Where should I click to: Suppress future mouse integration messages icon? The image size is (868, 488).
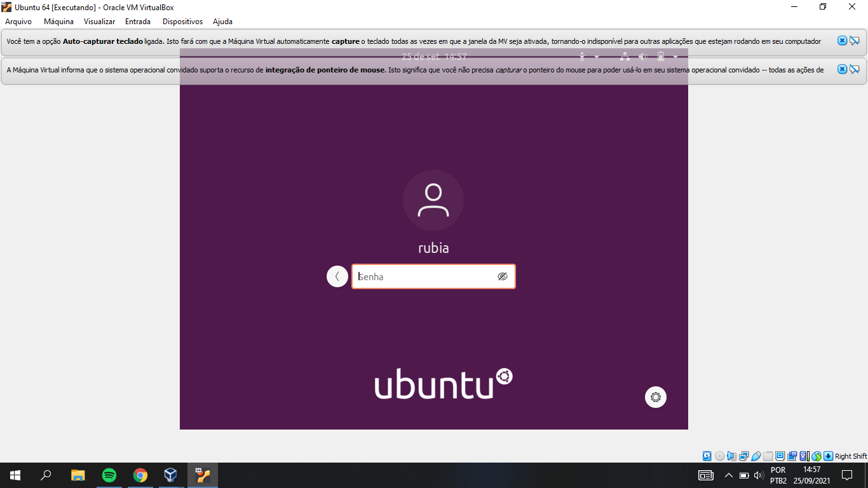[x=855, y=69]
